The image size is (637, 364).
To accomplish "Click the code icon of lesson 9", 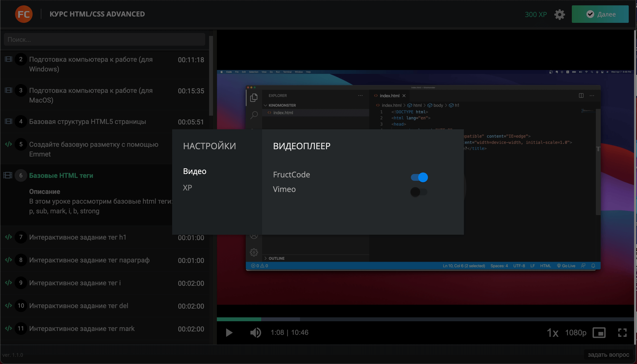I will click(x=9, y=283).
